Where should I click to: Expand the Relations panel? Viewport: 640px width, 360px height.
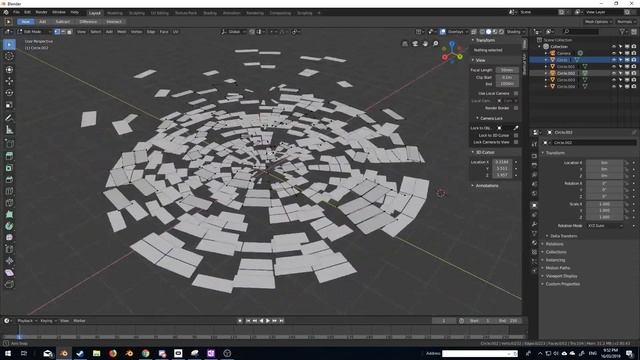pos(554,244)
